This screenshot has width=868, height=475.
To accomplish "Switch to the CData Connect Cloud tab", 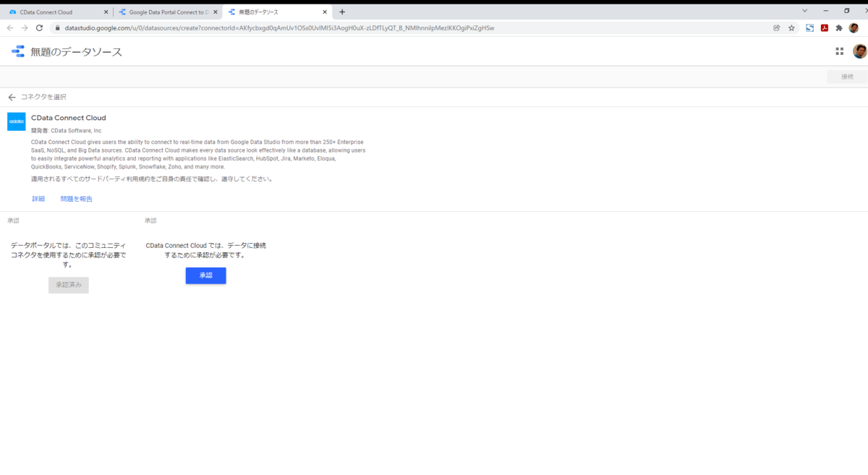I will coord(58,12).
